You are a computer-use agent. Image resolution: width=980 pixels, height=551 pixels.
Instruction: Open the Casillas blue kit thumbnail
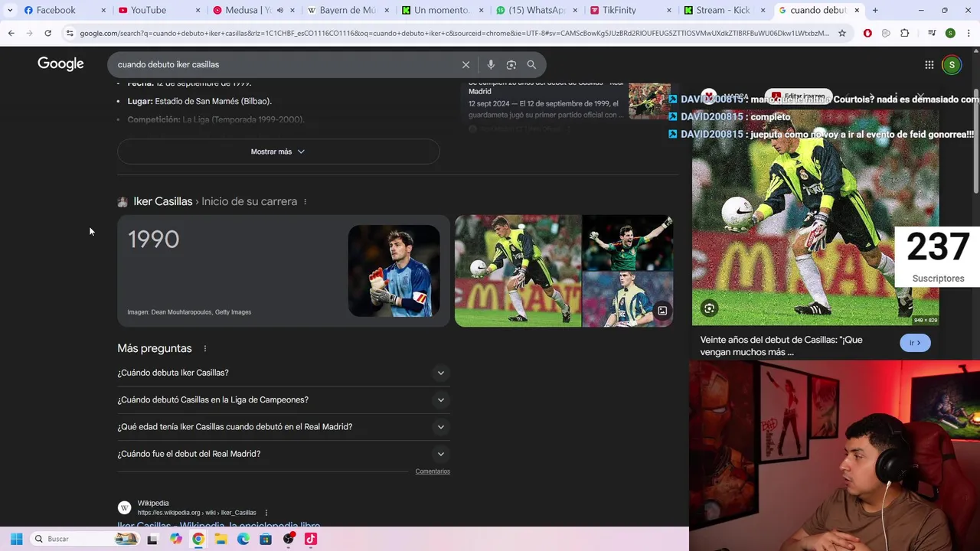coord(394,271)
